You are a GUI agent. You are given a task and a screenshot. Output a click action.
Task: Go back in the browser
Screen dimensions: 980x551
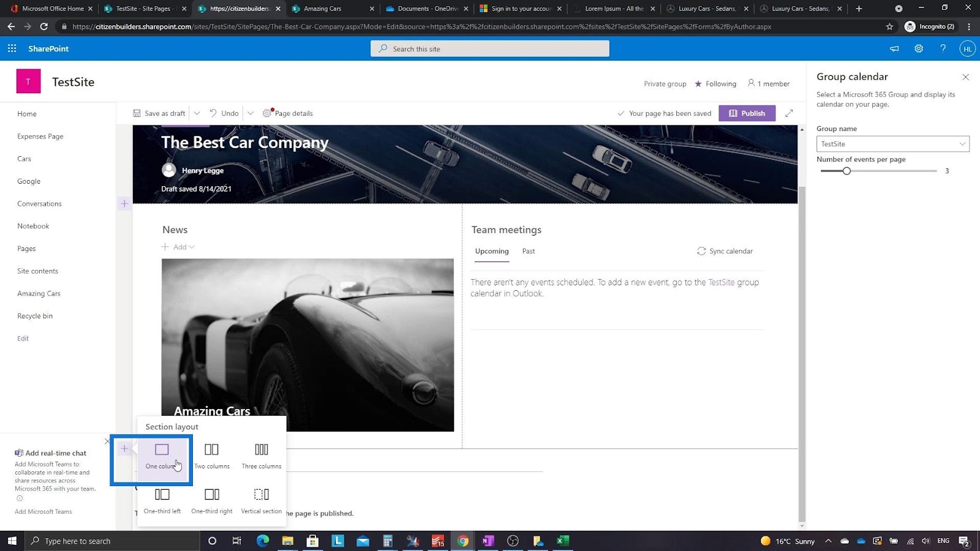point(11,26)
